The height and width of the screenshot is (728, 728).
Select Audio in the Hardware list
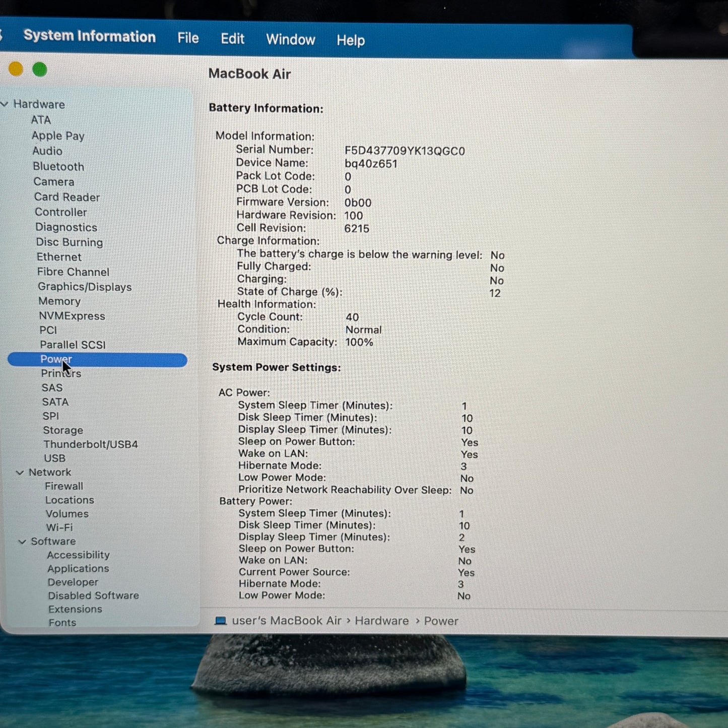pyautogui.click(x=47, y=151)
